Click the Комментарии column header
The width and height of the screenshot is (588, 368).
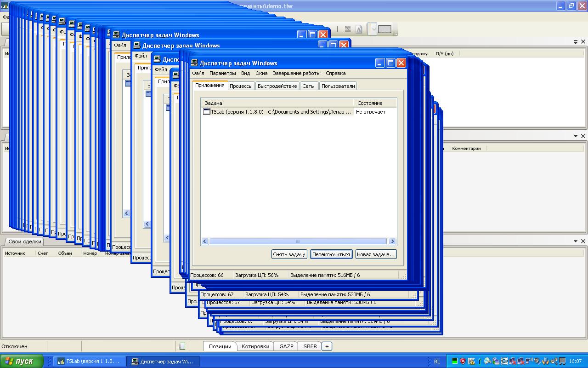pos(466,148)
